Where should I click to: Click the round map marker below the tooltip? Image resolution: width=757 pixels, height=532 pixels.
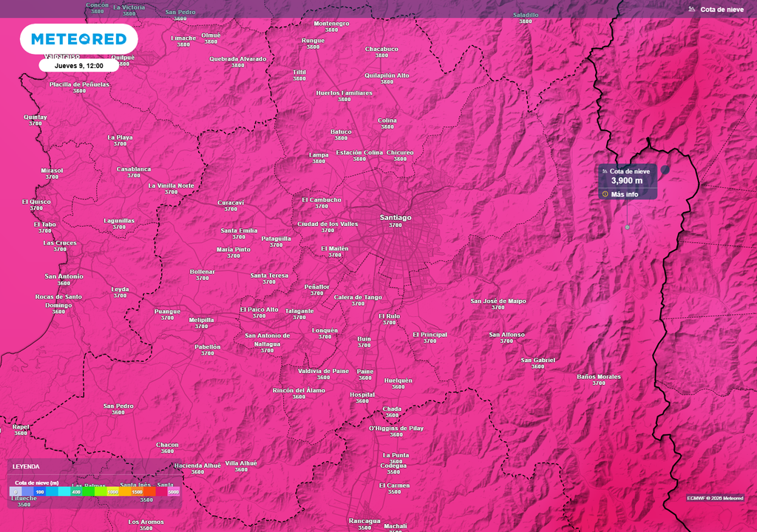(627, 227)
